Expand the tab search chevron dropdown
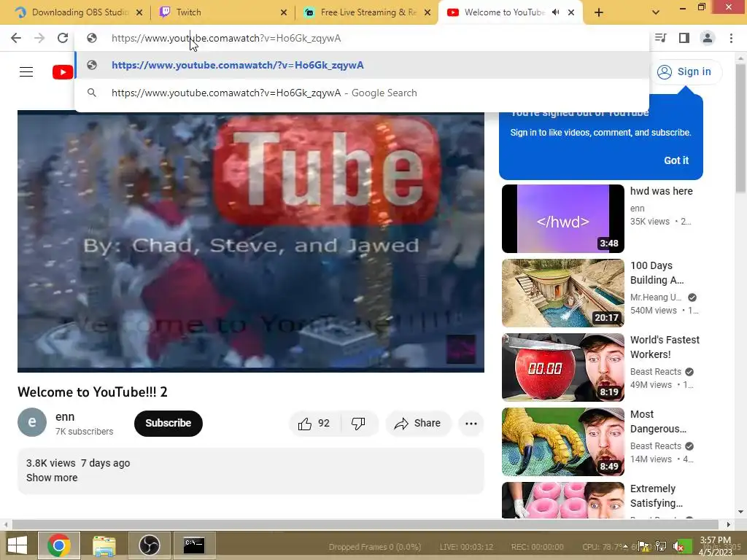Image resolution: width=747 pixels, height=560 pixels. [656, 13]
